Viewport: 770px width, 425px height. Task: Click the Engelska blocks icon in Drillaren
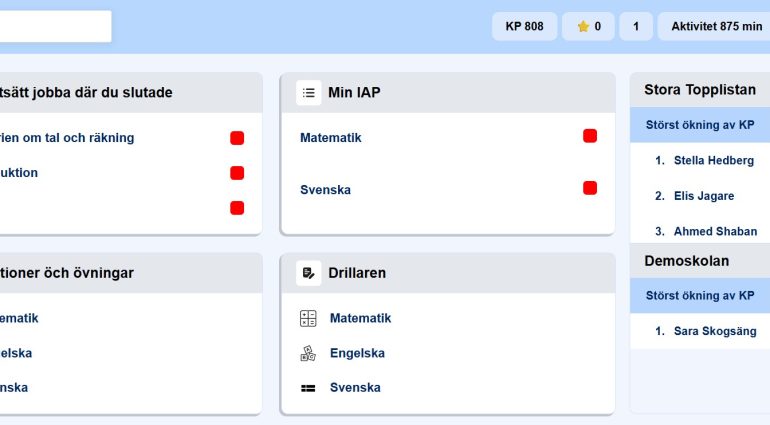tap(308, 353)
